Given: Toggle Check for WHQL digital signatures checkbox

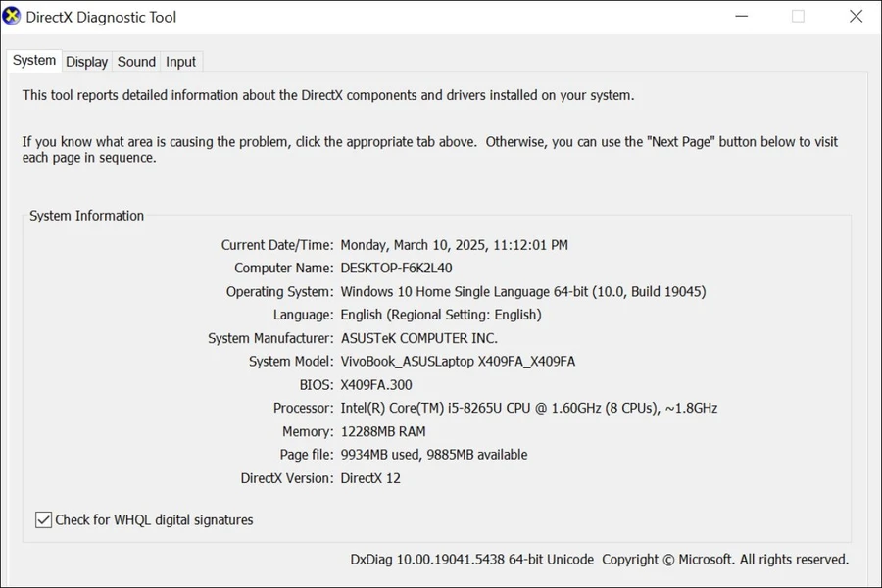Looking at the screenshot, I should (43, 520).
